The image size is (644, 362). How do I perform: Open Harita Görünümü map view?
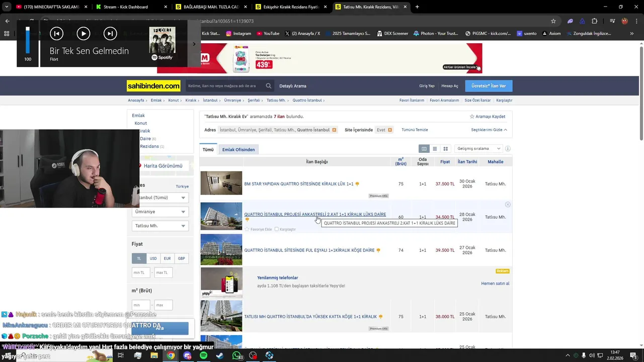[163, 166]
